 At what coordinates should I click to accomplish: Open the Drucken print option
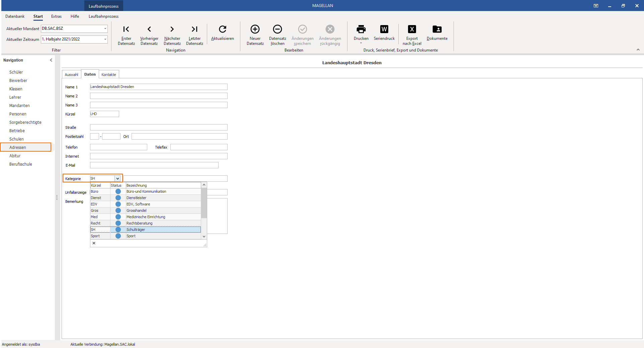[361, 34]
